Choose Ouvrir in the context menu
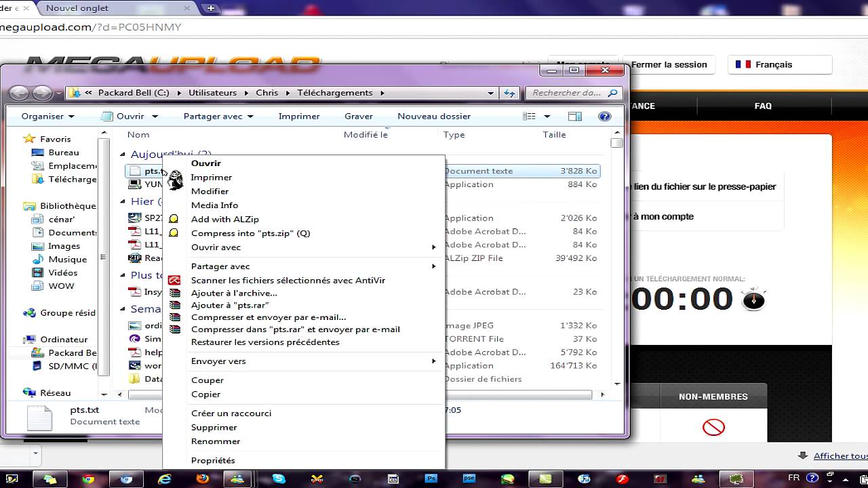 pyautogui.click(x=206, y=163)
